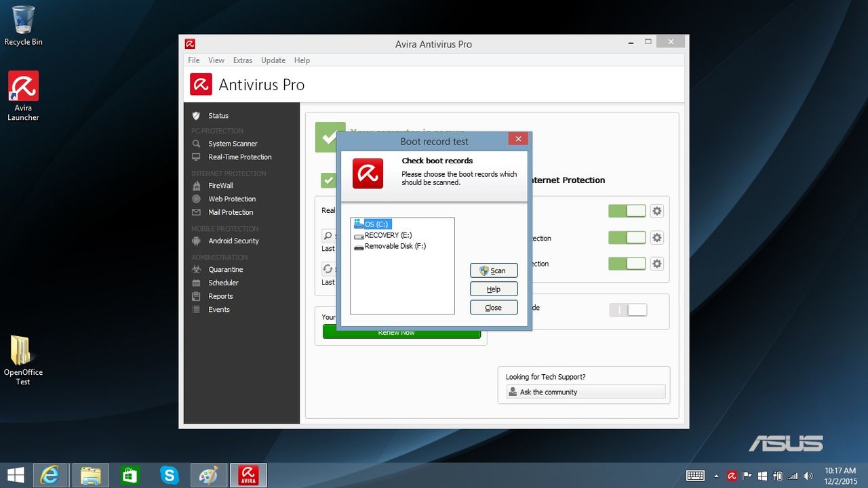The height and width of the screenshot is (488, 868).
Task: Open the Mail Protection settings gear
Action: [656, 264]
